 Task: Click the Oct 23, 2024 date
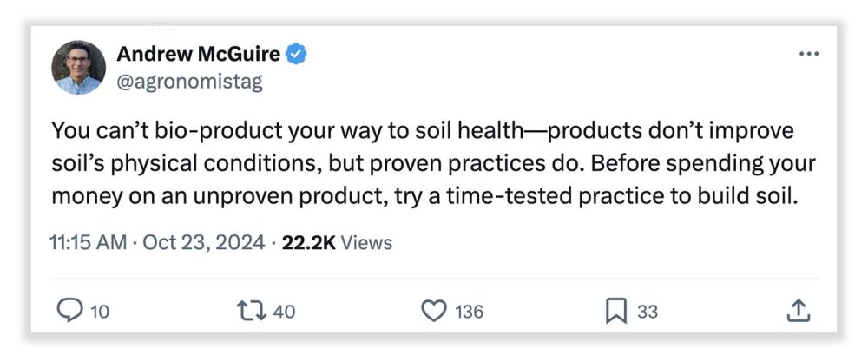point(203,243)
